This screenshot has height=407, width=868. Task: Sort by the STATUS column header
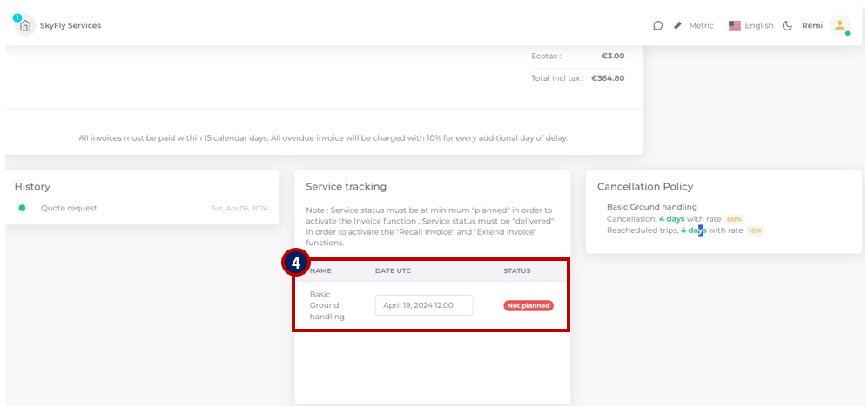tap(517, 271)
